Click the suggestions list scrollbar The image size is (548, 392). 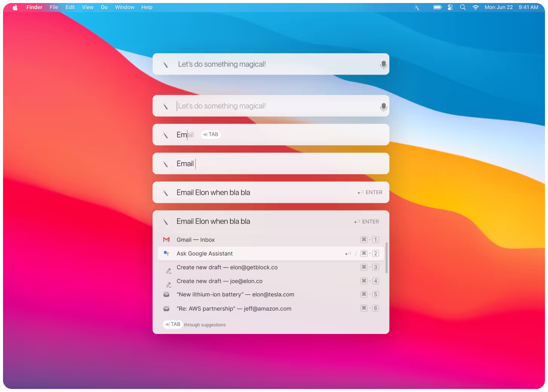(387, 258)
